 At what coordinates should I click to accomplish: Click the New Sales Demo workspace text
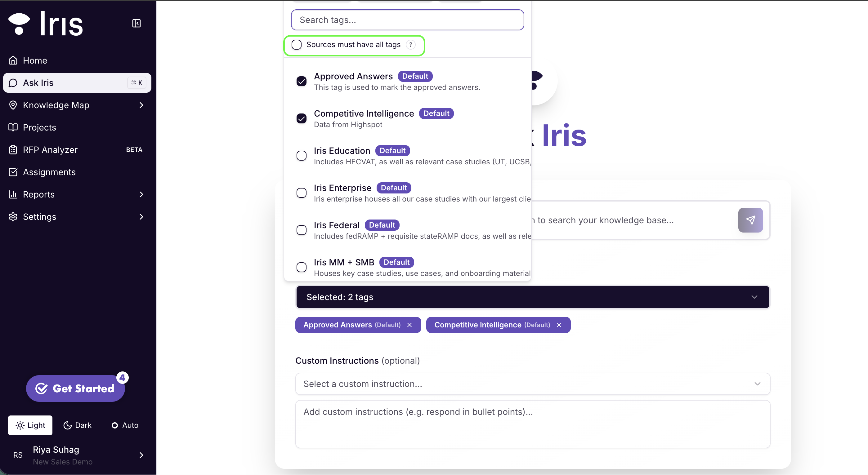[63, 462]
